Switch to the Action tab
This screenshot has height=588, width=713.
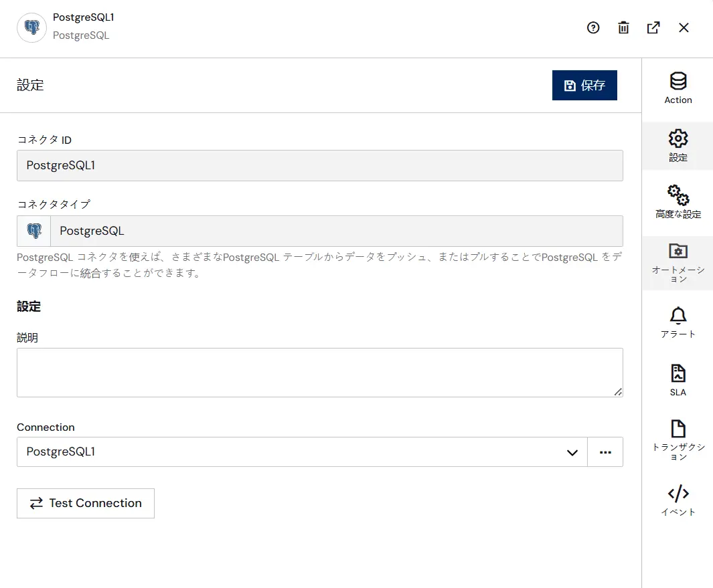pos(678,88)
